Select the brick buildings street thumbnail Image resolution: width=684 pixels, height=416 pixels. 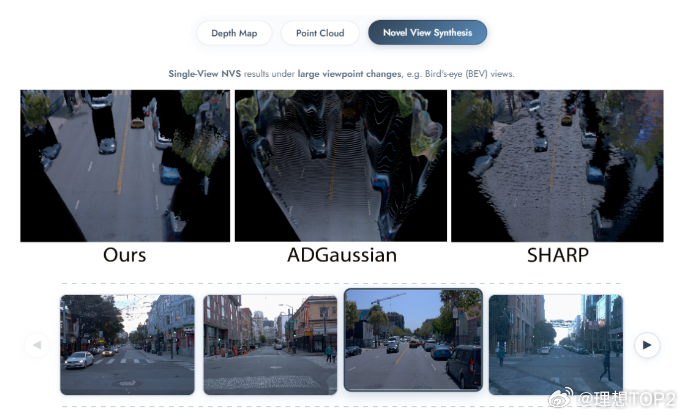[x=270, y=344]
